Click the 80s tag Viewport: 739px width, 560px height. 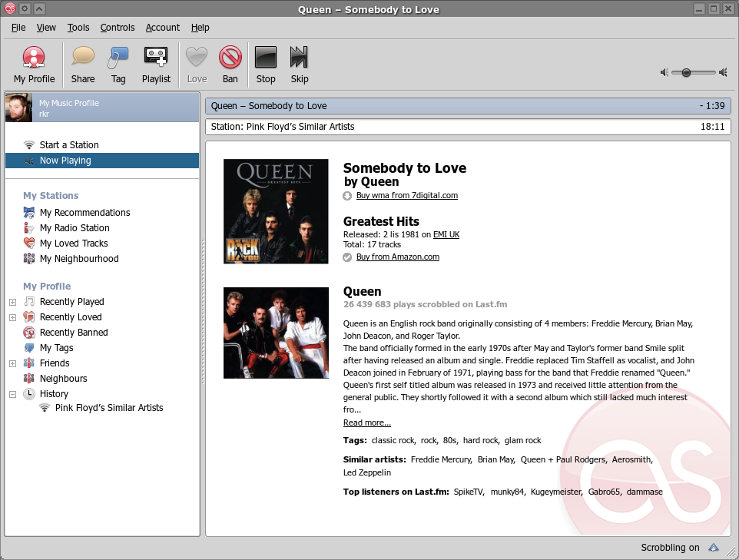click(x=449, y=440)
